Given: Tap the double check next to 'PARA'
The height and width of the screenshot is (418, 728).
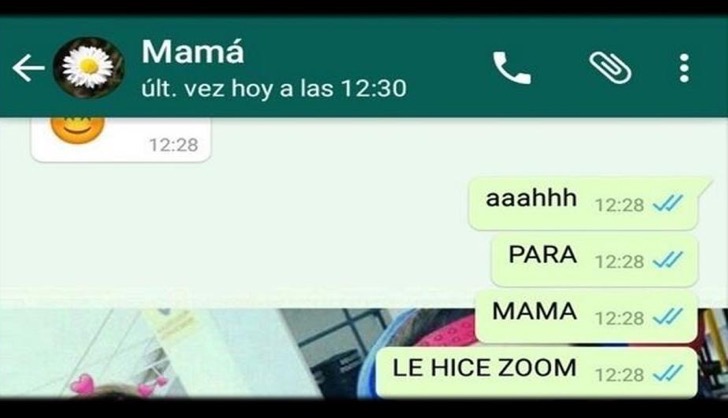Looking at the screenshot, I should pos(668,260).
